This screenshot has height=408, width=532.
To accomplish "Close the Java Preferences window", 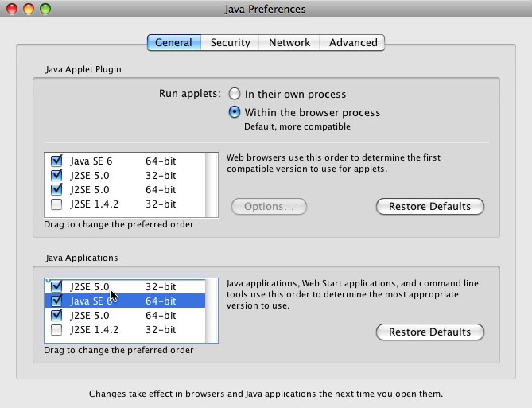I will point(12,9).
